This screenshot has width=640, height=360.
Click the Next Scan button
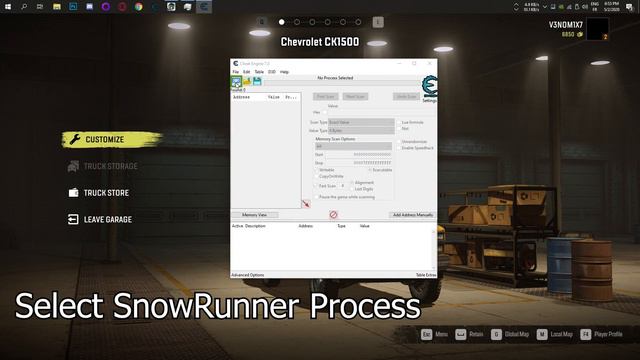click(x=356, y=97)
